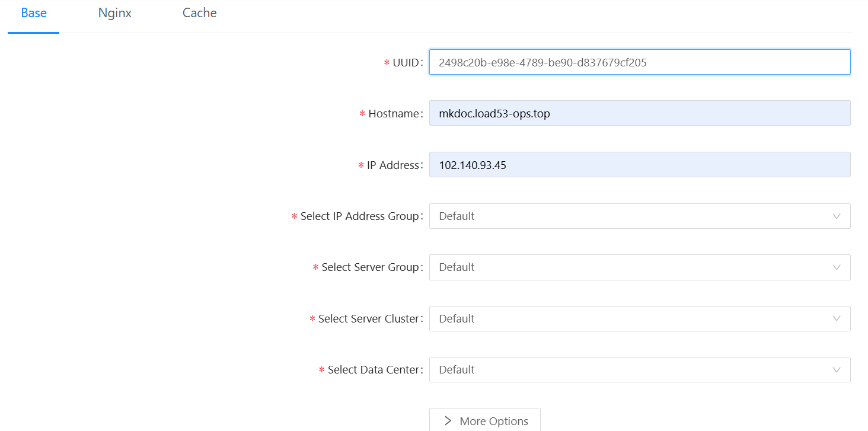Screen dimensions: 868x431
Task: Click the chevron arrow in IP Address Group field
Action: pos(836,216)
